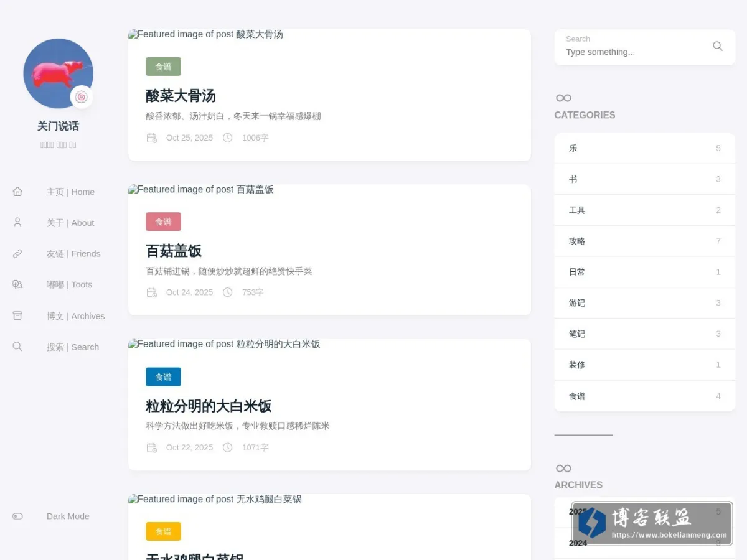Viewport: 747px width, 560px height.
Task: Select category 装修
Action: 645,365
